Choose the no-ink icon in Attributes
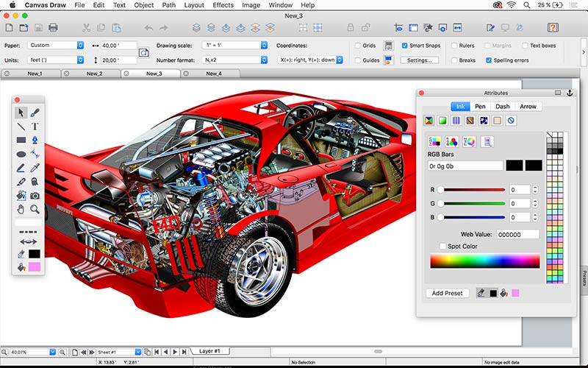This screenshot has width=588, height=368. [x=511, y=120]
